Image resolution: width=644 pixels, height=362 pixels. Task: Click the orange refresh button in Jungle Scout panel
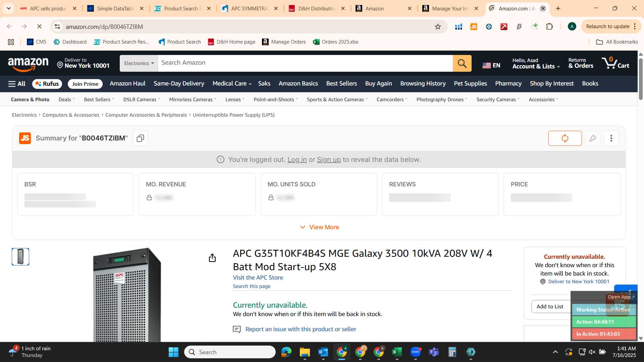(x=565, y=138)
